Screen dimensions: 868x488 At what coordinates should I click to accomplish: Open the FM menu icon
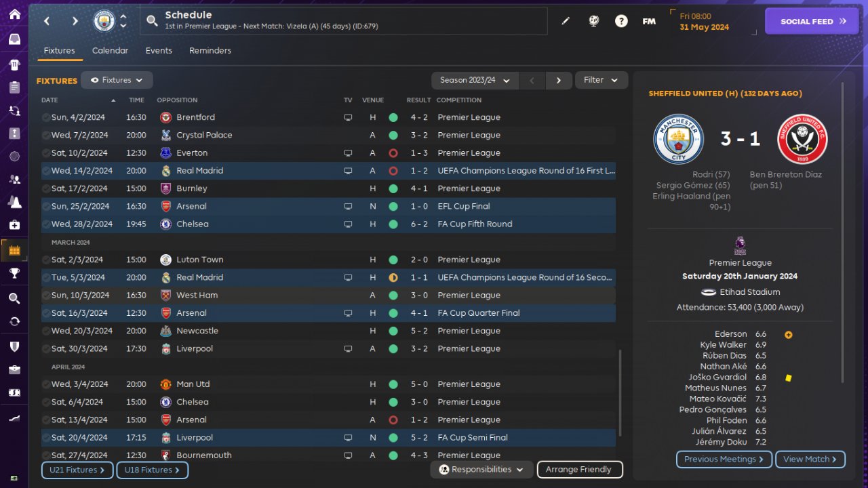pos(649,21)
